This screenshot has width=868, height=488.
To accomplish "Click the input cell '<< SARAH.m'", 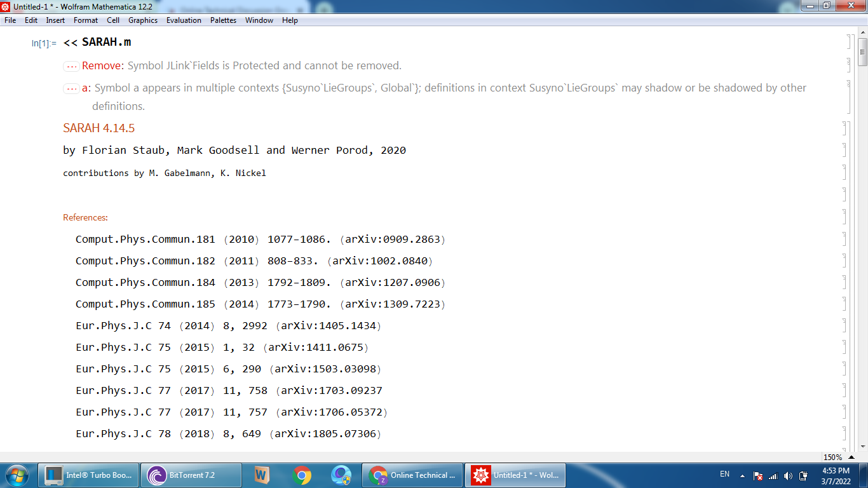I will (x=97, y=42).
